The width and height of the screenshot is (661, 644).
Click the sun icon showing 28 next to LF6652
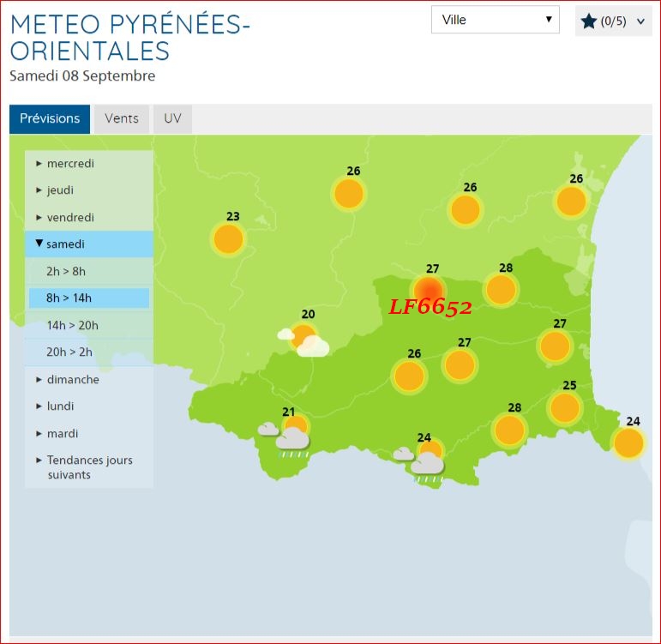[501, 290]
